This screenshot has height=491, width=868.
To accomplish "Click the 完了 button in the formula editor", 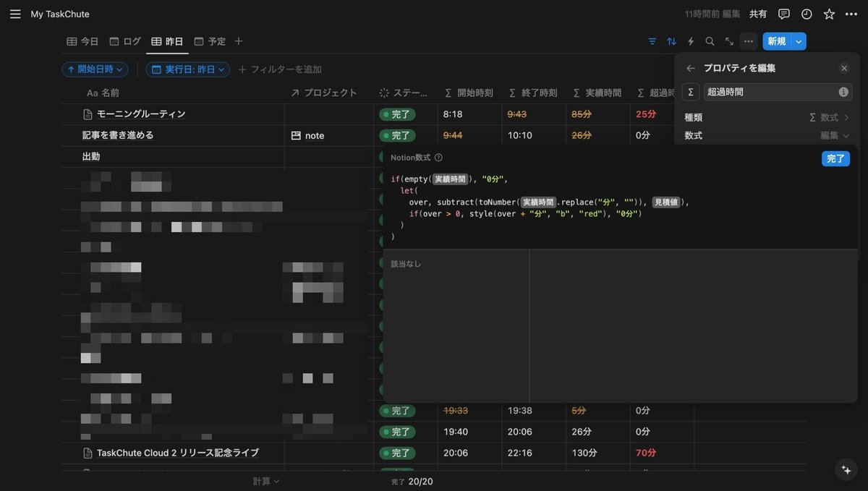I will [x=835, y=158].
